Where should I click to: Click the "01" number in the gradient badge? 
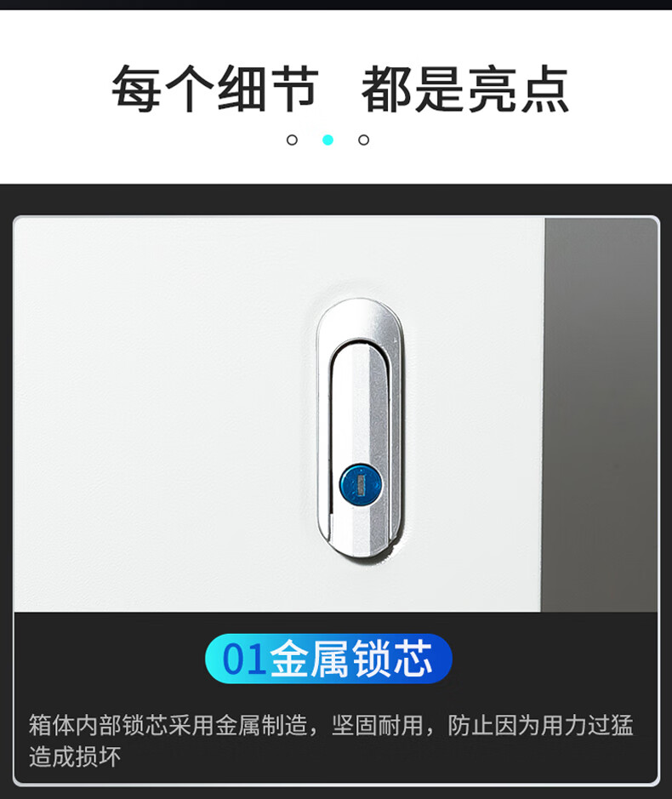(244, 659)
